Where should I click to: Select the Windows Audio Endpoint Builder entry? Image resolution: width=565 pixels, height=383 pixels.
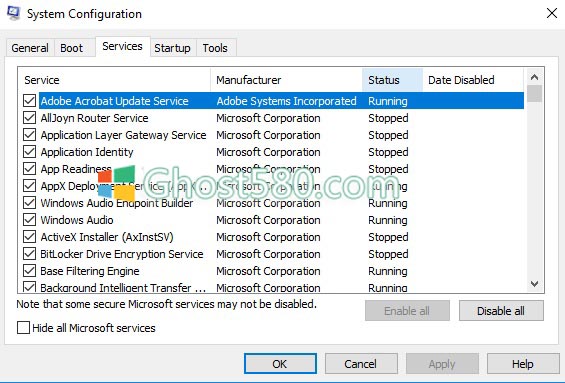(117, 203)
